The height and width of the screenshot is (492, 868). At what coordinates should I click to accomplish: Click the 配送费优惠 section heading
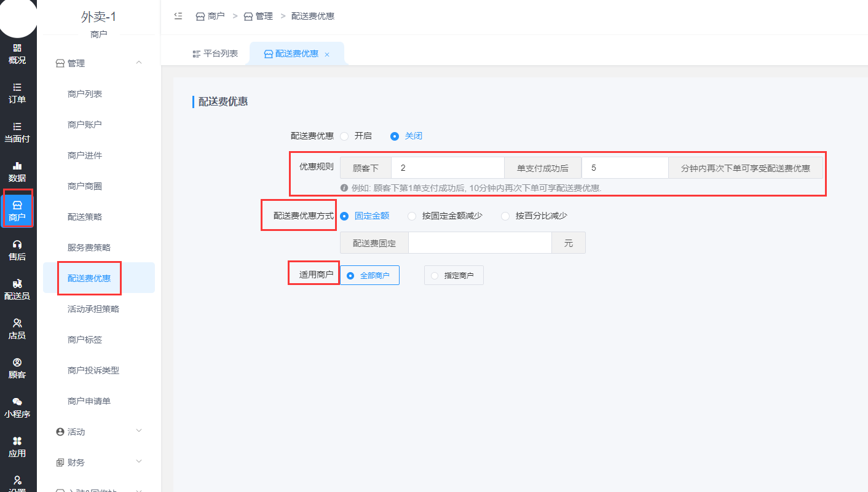[x=223, y=102]
